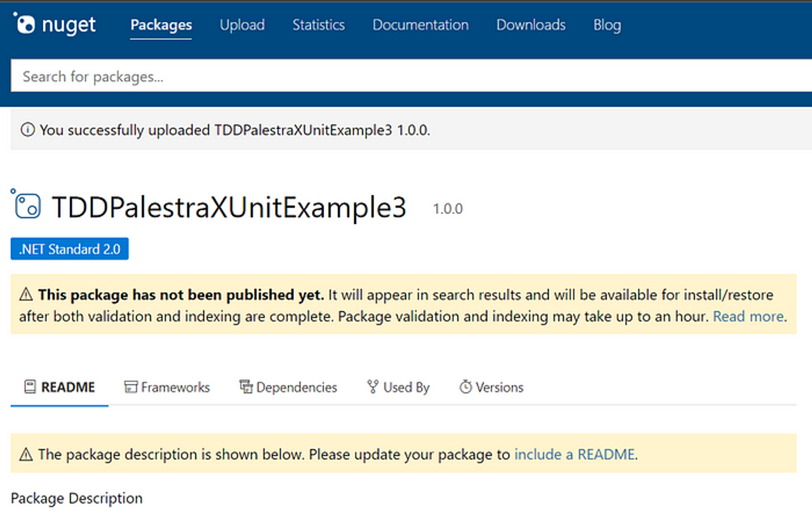Click the NuGet logo icon

point(24,23)
